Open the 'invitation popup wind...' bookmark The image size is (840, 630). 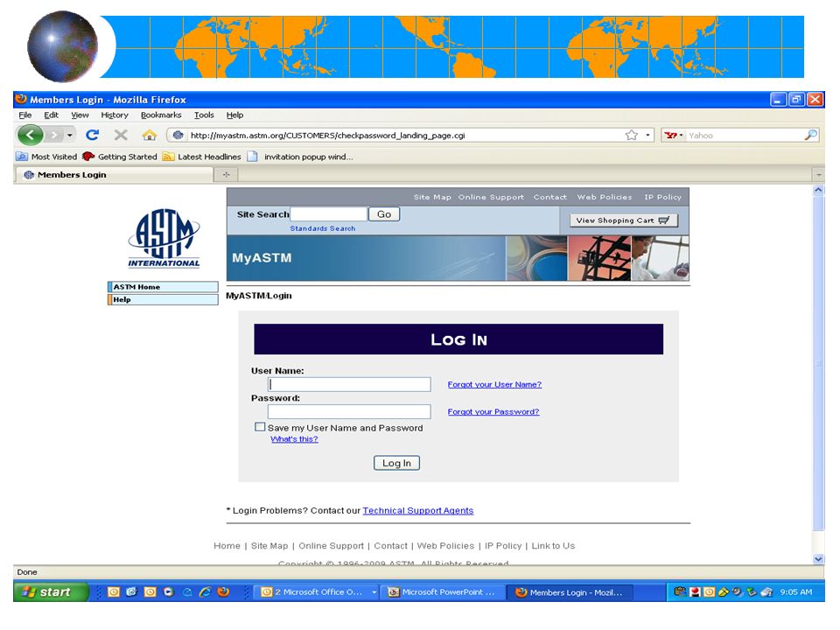pyautogui.click(x=300, y=157)
